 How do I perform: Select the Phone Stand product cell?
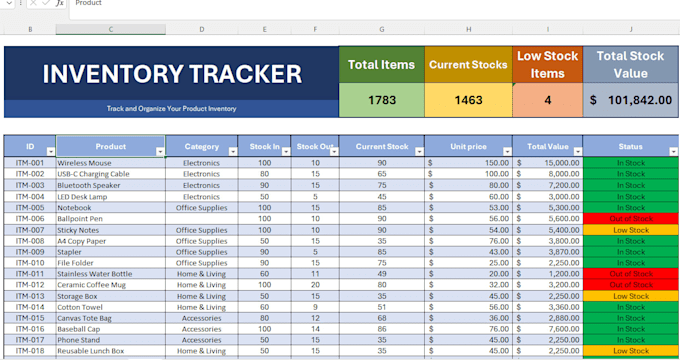[x=111, y=340]
